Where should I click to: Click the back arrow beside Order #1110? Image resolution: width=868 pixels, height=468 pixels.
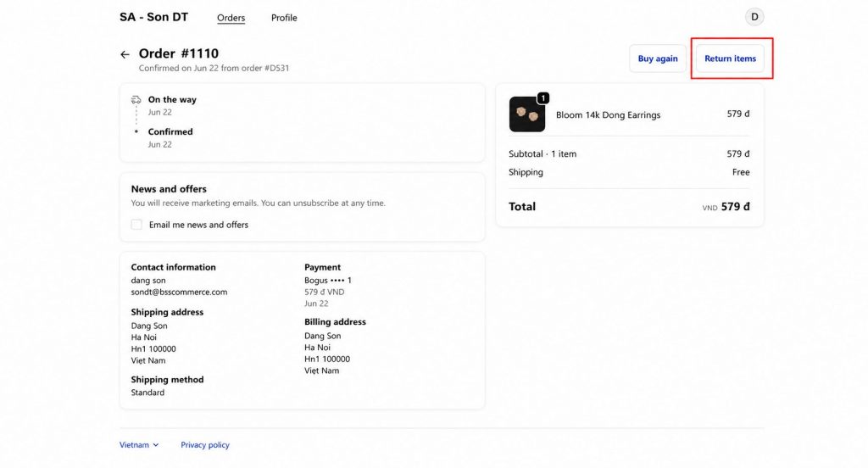pos(125,54)
